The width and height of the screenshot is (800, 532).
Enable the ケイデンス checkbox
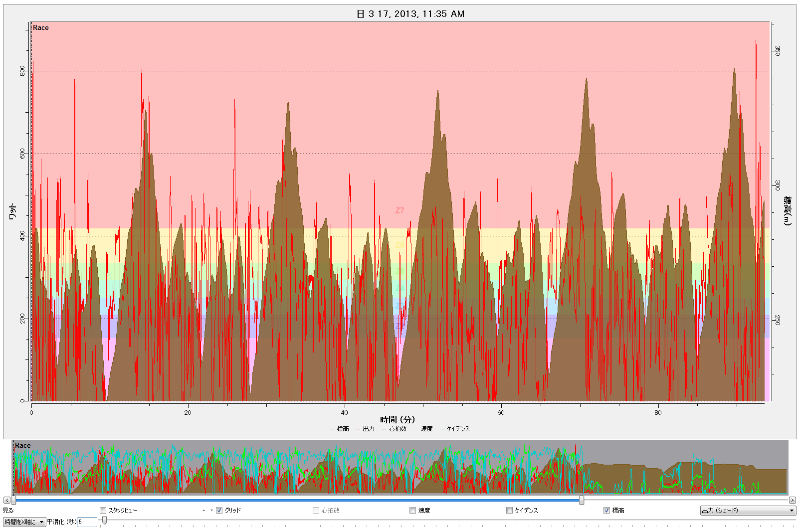pos(509,511)
